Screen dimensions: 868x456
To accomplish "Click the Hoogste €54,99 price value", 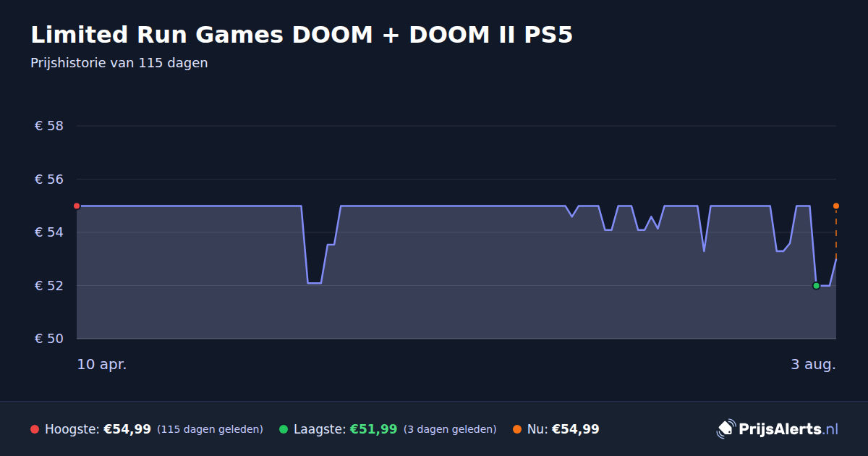I will point(127,429).
